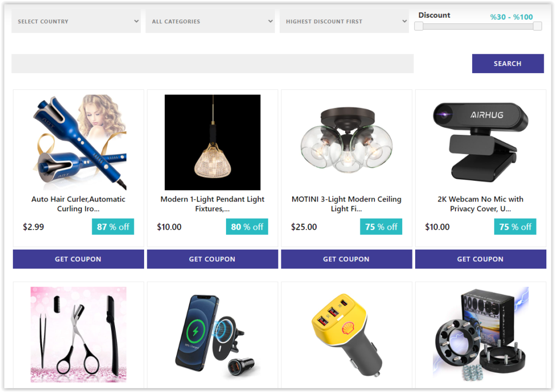Open the 2K Webcam No Mic title link
Image resolution: width=555 pixels, height=392 pixels.
pos(480,204)
